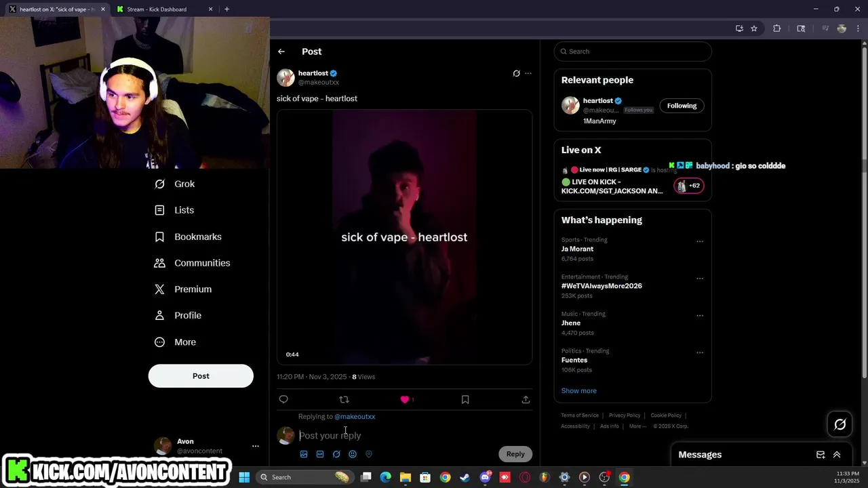Viewport: 868px width, 488px height.
Task: Open Microsoft Edge from the taskbar
Action: (x=385, y=477)
